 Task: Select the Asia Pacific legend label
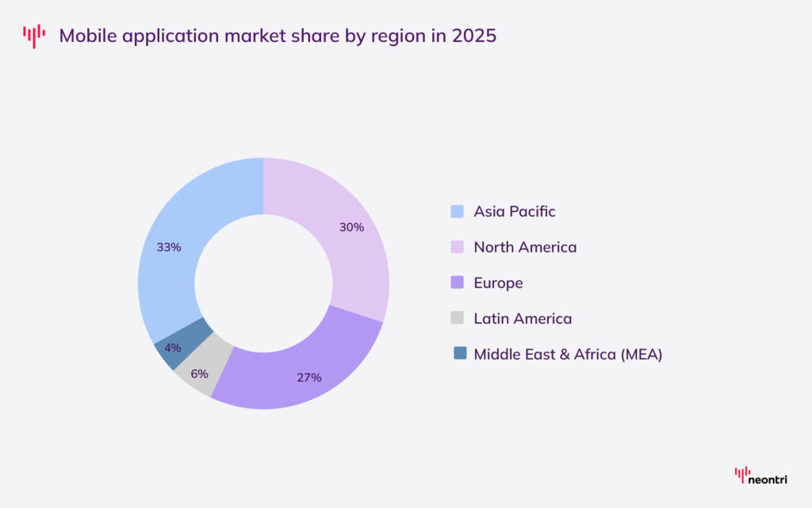point(514,211)
